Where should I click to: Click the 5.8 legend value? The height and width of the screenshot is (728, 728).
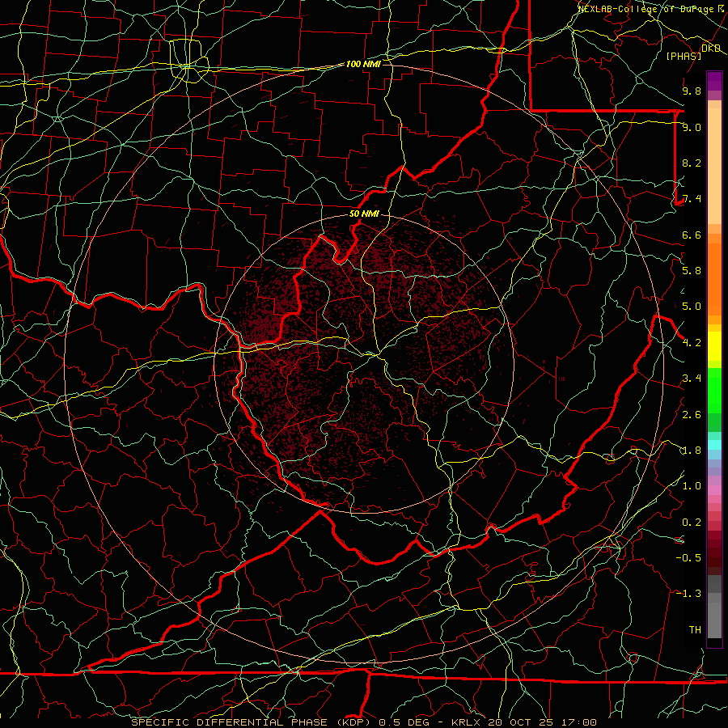coord(692,271)
